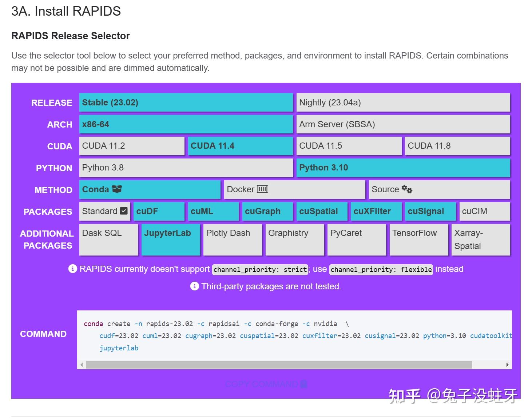Click the right arrow of the command scrollbar
This screenshot has height=418, width=532.
point(507,365)
